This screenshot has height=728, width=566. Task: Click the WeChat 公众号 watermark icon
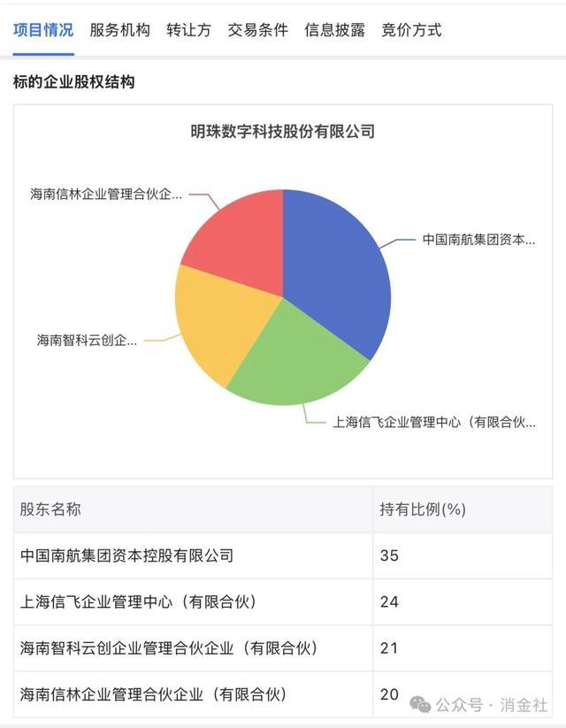421,704
